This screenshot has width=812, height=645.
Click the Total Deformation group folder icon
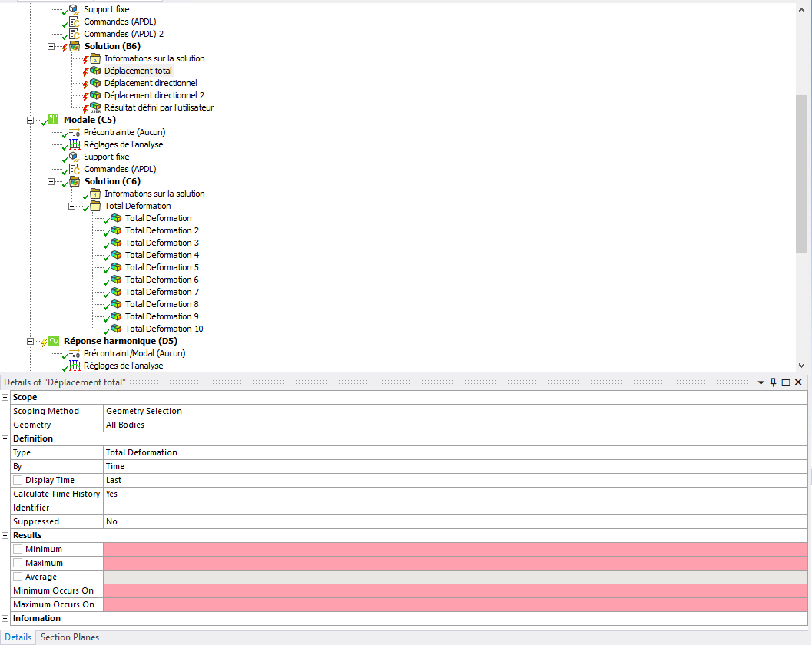click(x=95, y=206)
